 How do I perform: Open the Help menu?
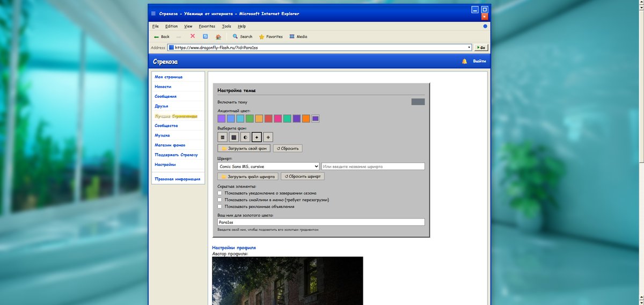click(x=241, y=26)
